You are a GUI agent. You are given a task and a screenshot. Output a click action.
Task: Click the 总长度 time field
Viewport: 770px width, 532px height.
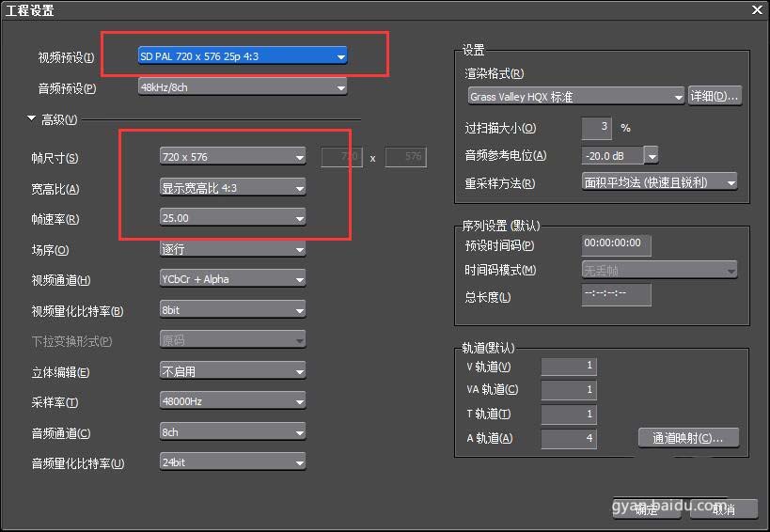[617, 294]
